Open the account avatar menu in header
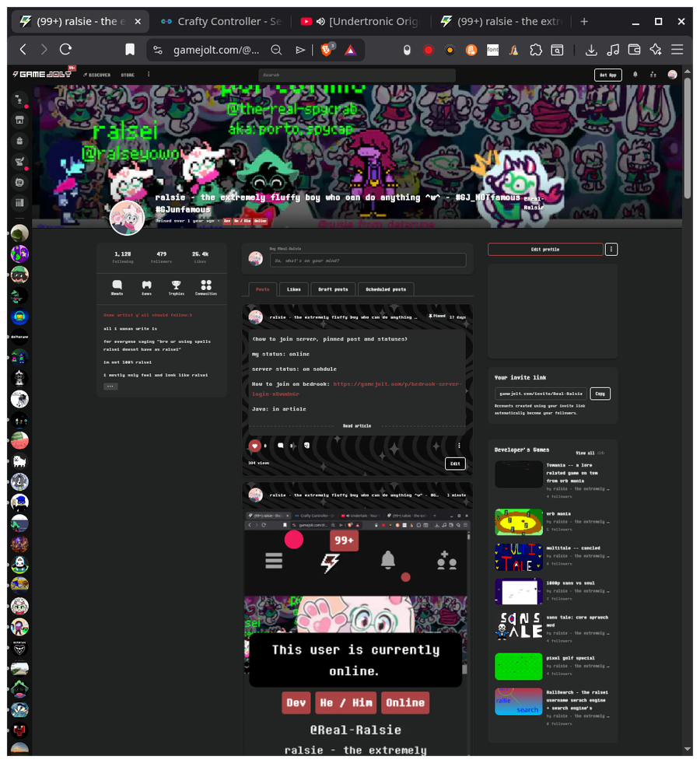The image size is (700, 763). pyautogui.click(x=672, y=75)
